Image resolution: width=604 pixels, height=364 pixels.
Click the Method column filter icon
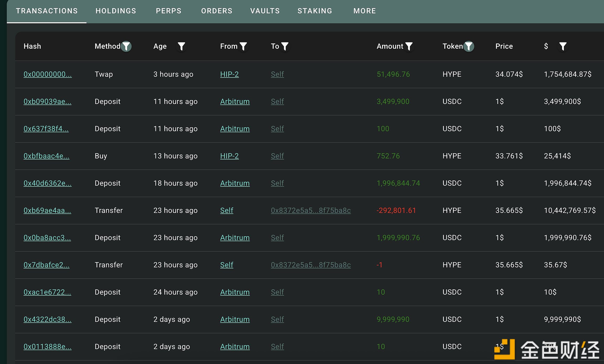coord(126,46)
